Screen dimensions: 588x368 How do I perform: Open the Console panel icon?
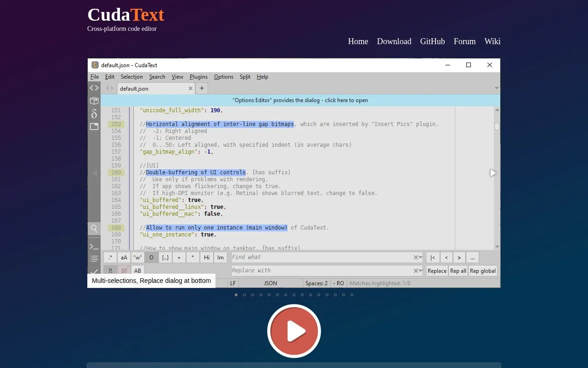coord(94,247)
